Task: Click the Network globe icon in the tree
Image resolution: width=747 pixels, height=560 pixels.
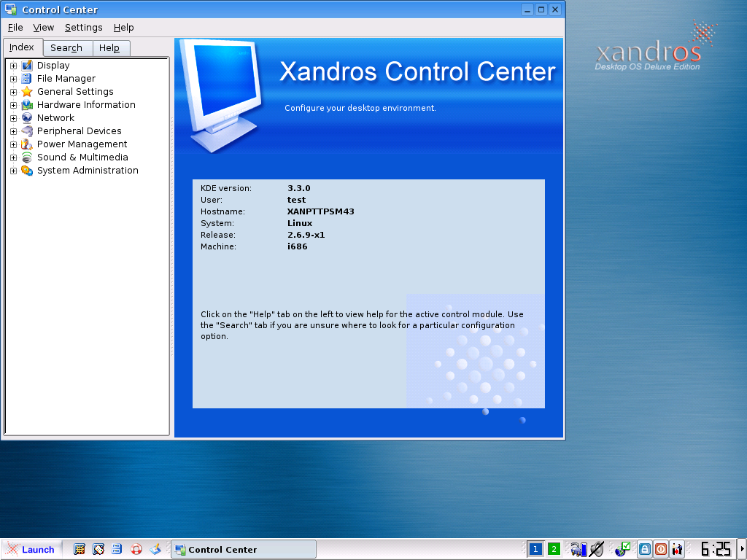Action: [x=27, y=117]
